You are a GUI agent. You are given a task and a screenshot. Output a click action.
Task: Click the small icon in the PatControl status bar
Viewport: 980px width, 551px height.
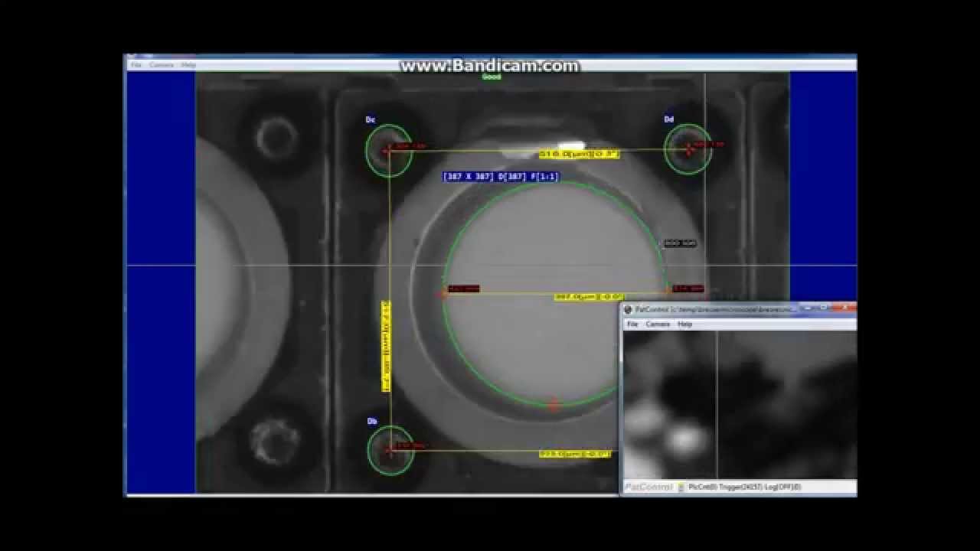click(681, 487)
